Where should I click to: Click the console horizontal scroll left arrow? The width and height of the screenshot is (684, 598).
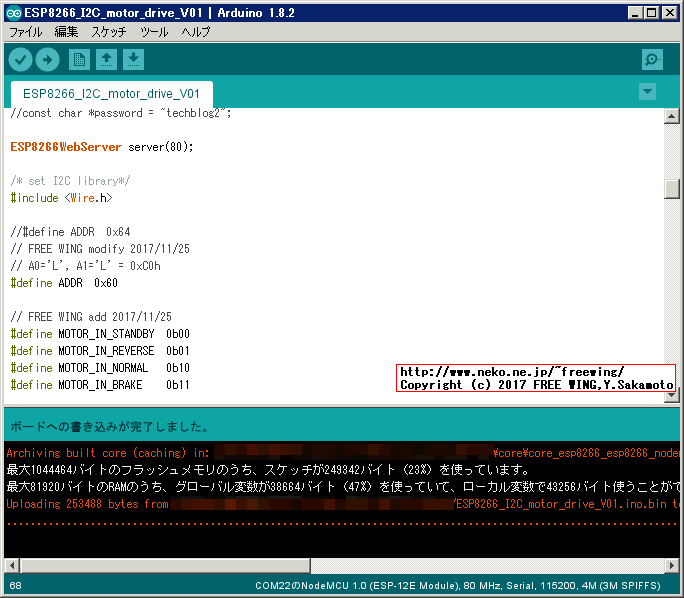tap(12, 566)
